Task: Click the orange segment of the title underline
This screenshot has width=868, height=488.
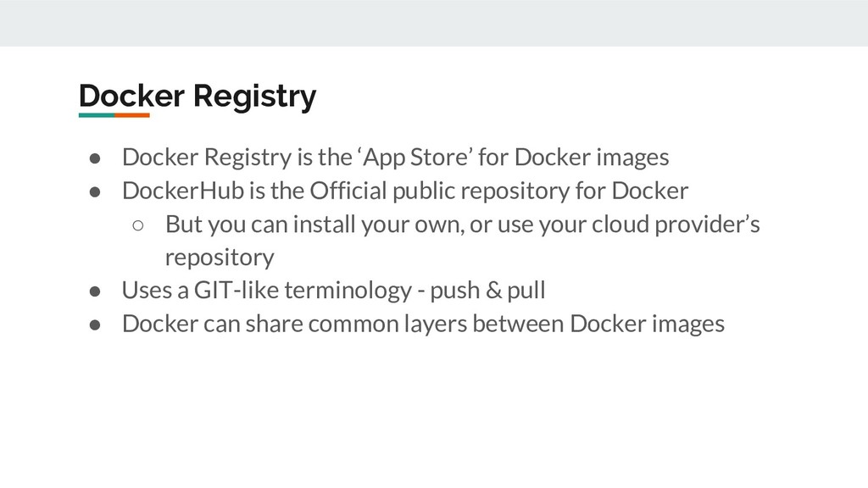Action: [132, 115]
